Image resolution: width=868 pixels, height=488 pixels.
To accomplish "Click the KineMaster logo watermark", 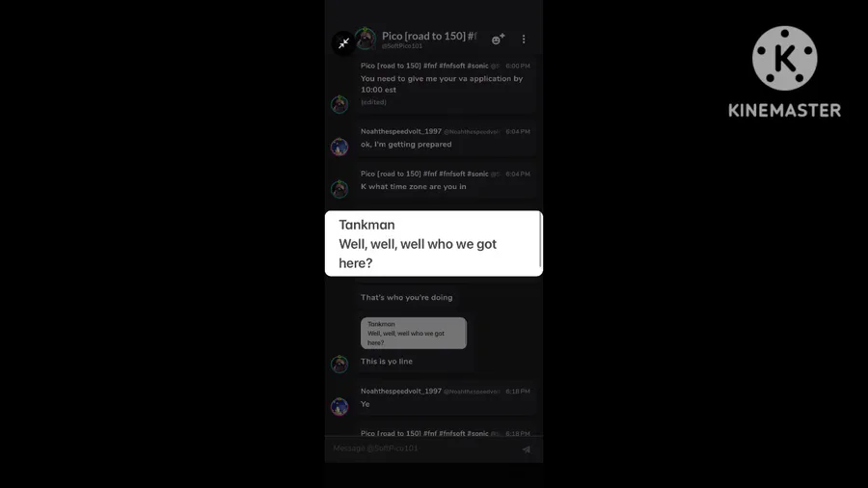I will (x=784, y=72).
